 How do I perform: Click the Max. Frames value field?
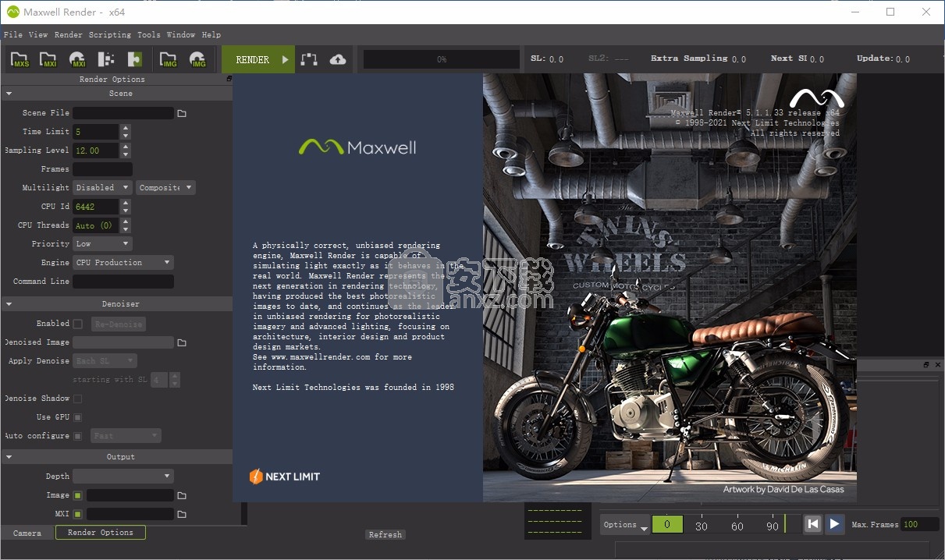(x=920, y=525)
